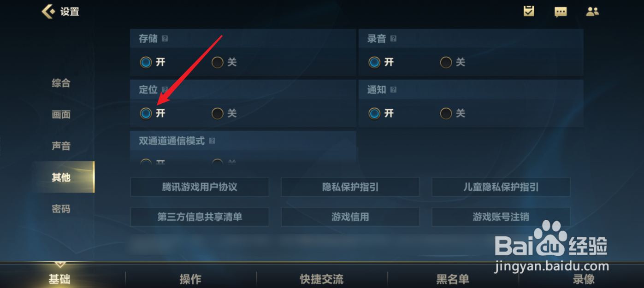Go back using the 设置 arrow icon
This screenshot has width=644, height=288.
pos(48,12)
